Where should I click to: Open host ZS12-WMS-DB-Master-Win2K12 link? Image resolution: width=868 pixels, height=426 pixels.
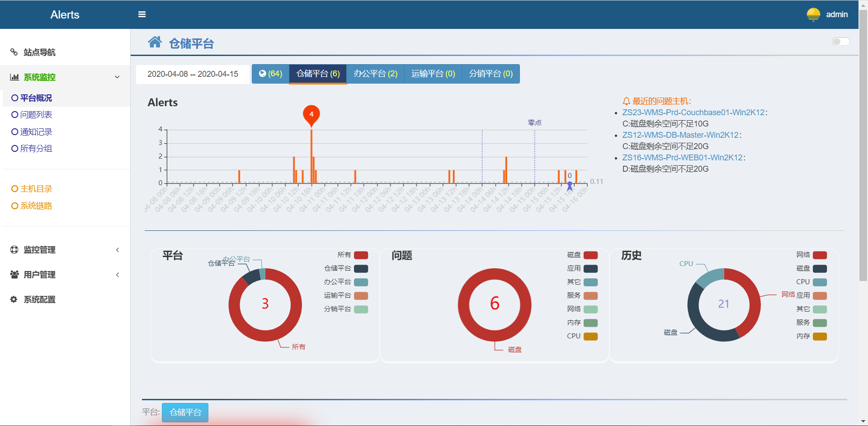(680, 135)
